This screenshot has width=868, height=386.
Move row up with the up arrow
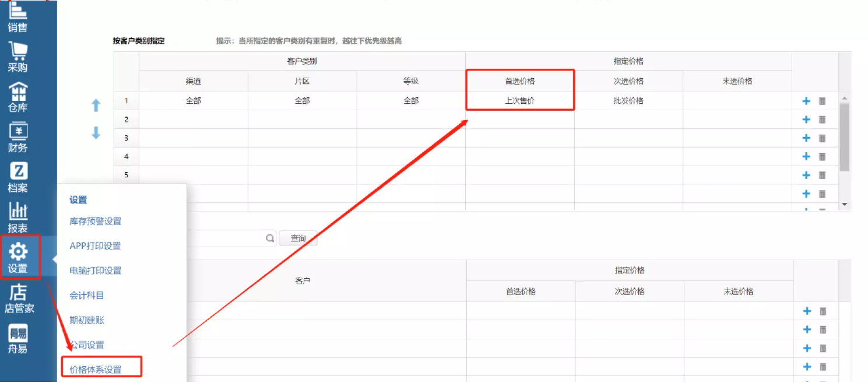click(96, 106)
